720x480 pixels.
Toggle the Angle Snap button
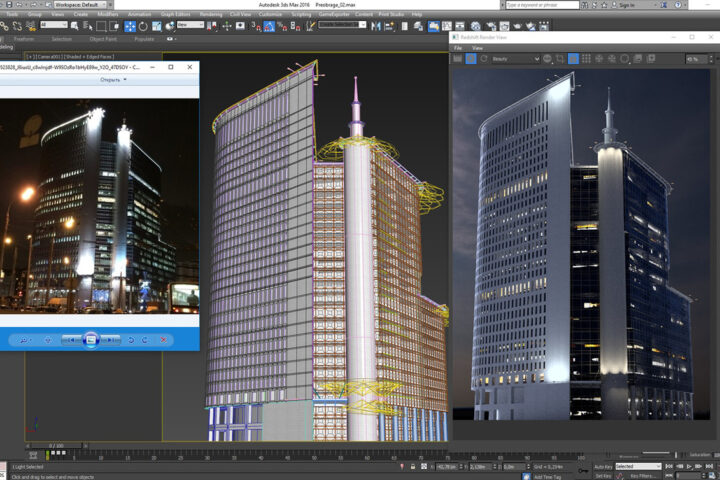pos(269,27)
